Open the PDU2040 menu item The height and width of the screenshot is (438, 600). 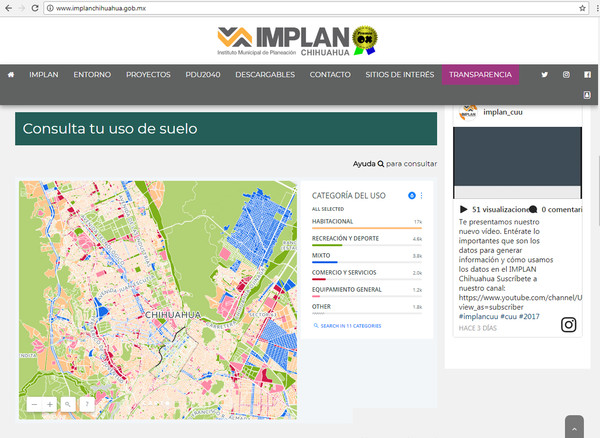pos(203,75)
